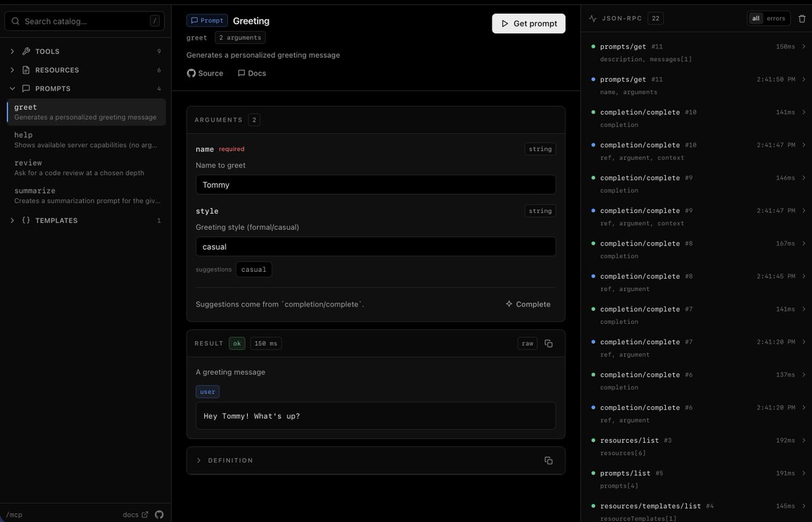Select the summarize prompt

click(x=86, y=195)
